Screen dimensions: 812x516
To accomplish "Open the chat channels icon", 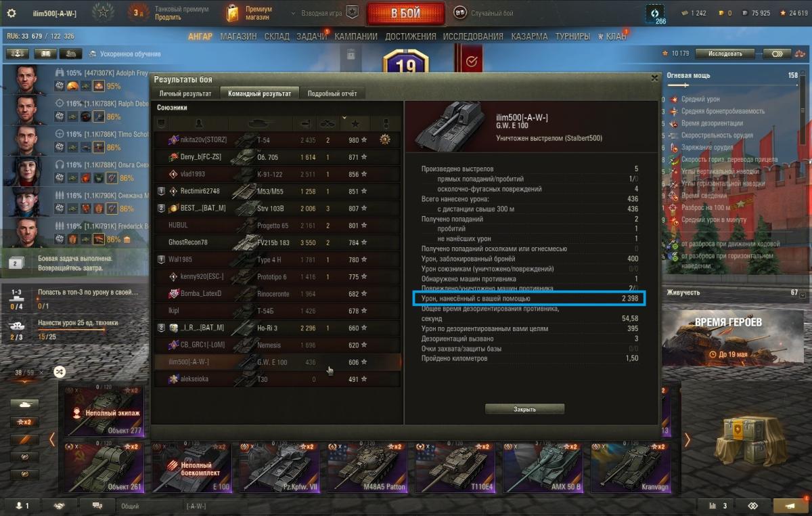I will [97, 506].
